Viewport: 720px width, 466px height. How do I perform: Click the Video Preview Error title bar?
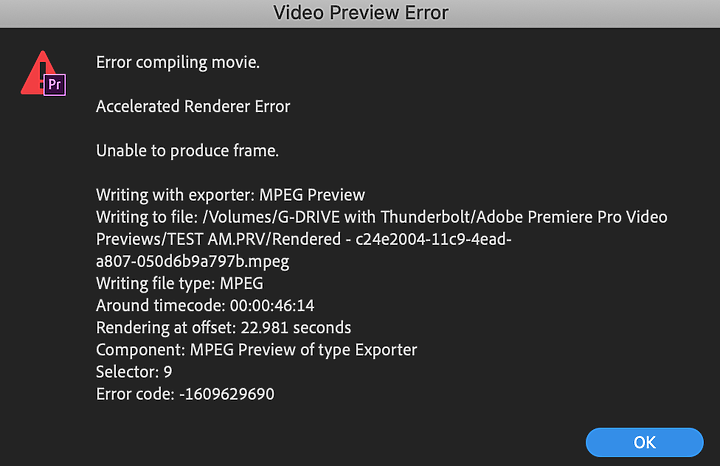360,13
